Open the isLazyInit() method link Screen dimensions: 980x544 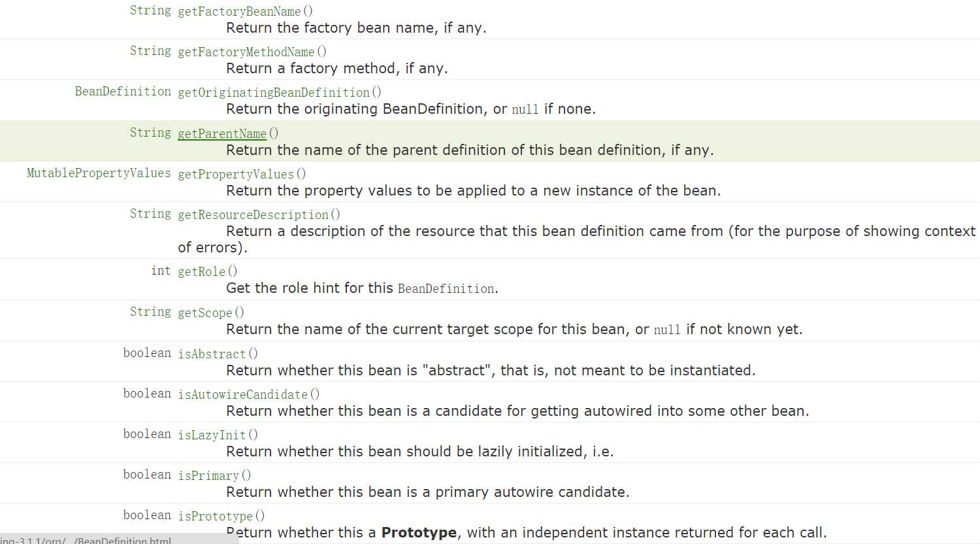click(x=212, y=435)
